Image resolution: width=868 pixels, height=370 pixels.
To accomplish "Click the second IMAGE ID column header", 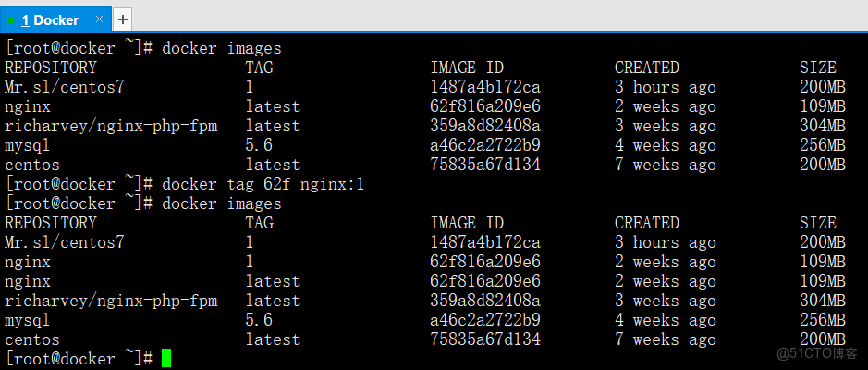I will (467, 223).
